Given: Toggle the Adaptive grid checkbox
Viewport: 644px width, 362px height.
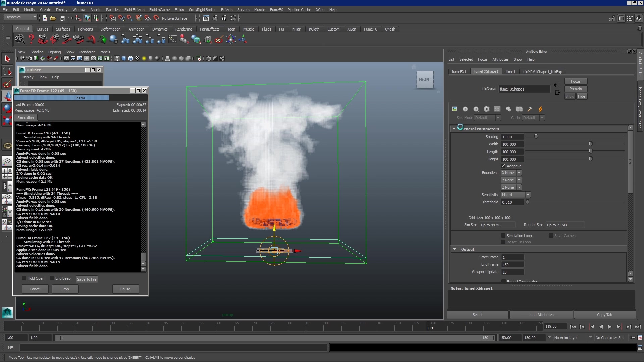Looking at the screenshot, I should tap(503, 166).
